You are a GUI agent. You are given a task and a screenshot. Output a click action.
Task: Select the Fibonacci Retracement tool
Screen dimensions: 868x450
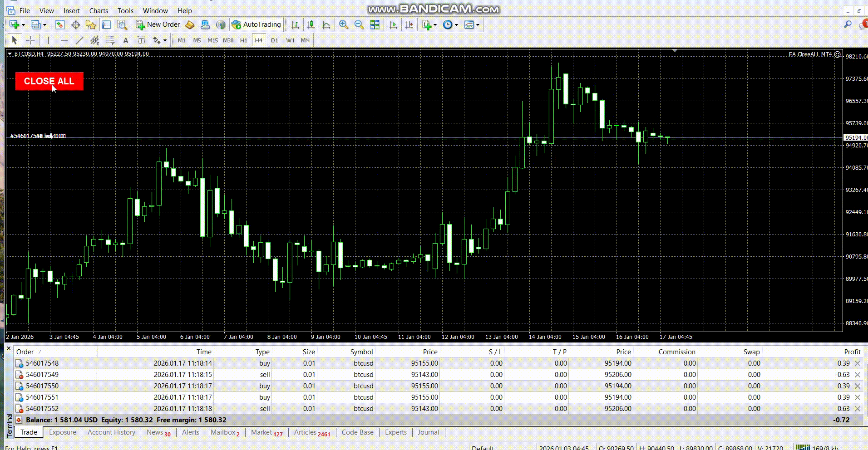tap(110, 40)
